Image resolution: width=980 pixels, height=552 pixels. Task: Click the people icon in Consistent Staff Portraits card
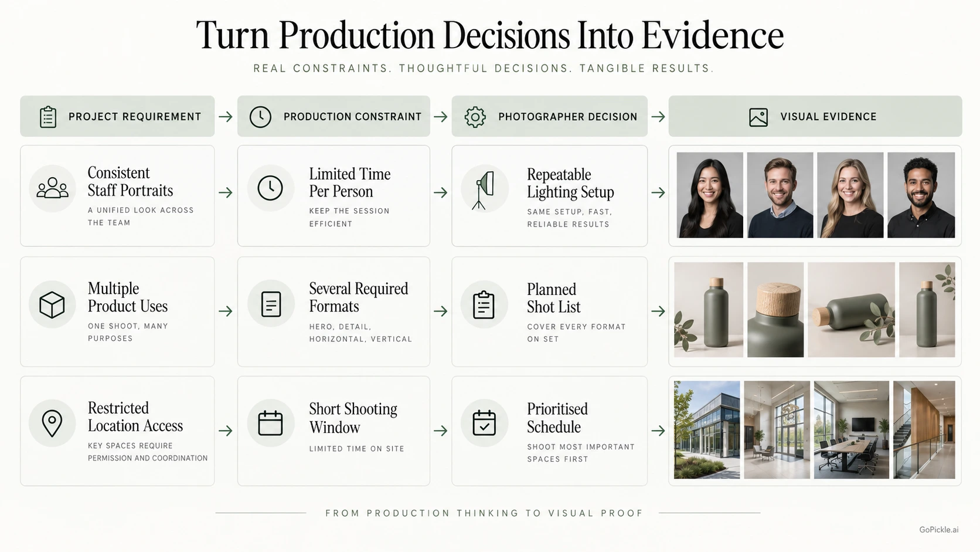pos(52,188)
